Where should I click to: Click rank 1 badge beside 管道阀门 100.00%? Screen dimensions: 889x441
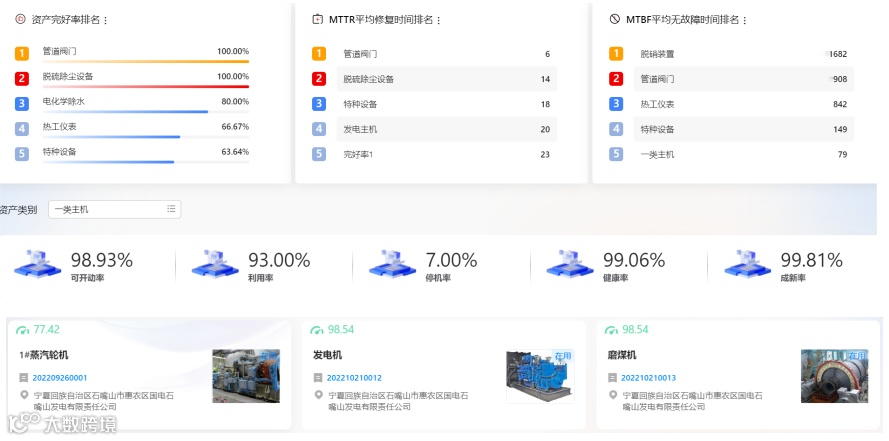click(x=22, y=54)
